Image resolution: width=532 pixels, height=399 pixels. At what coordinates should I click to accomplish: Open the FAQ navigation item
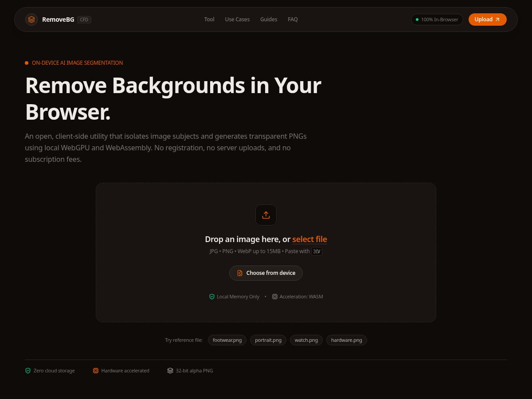point(293,20)
